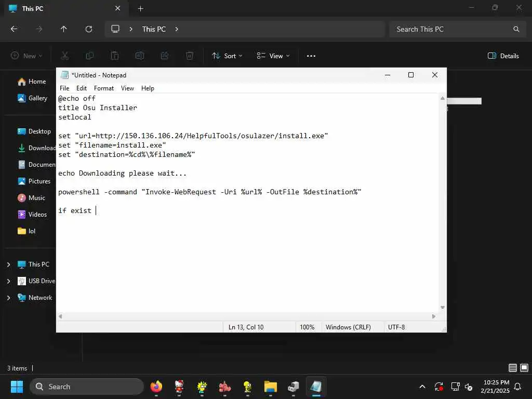Click the url line in the script
532x399 pixels.
pyautogui.click(x=193, y=136)
